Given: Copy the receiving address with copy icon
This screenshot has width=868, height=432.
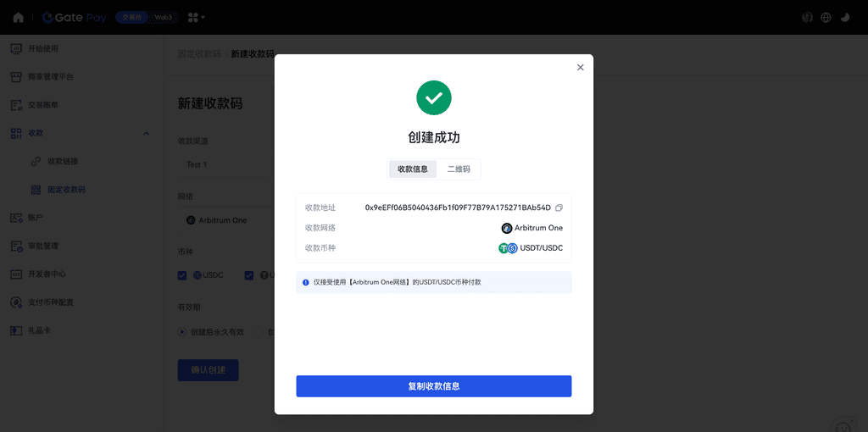Looking at the screenshot, I should 559,208.
